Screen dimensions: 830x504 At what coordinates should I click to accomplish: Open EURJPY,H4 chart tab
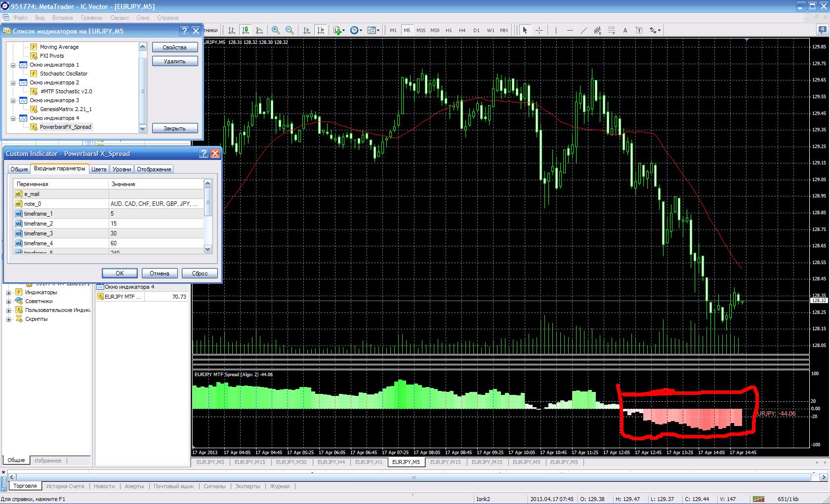click(331, 462)
